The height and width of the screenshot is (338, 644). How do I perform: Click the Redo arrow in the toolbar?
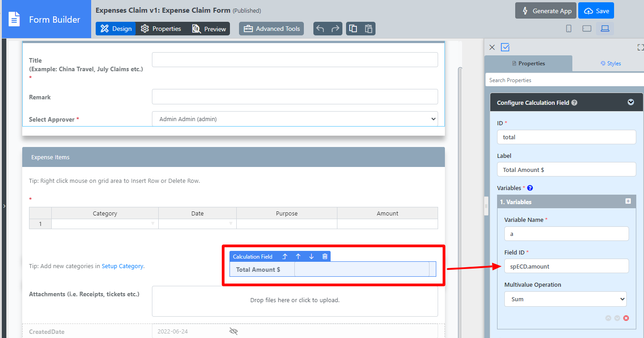click(335, 29)
